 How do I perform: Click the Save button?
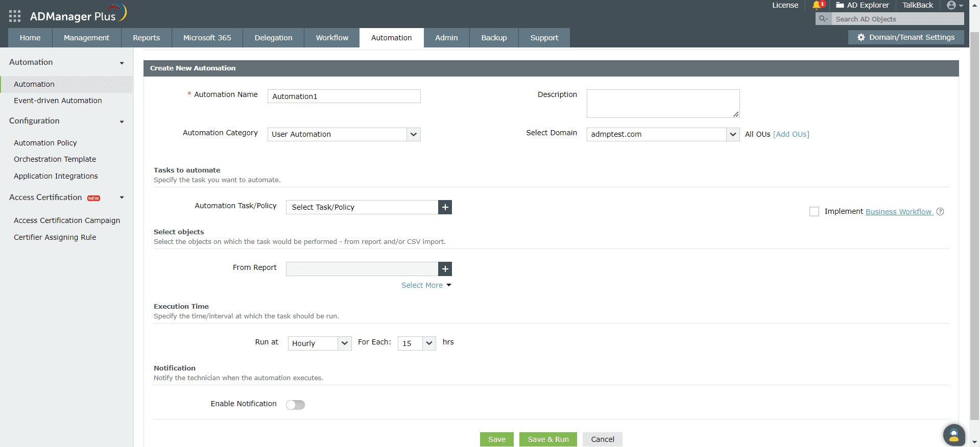click(x=497, y=439)
